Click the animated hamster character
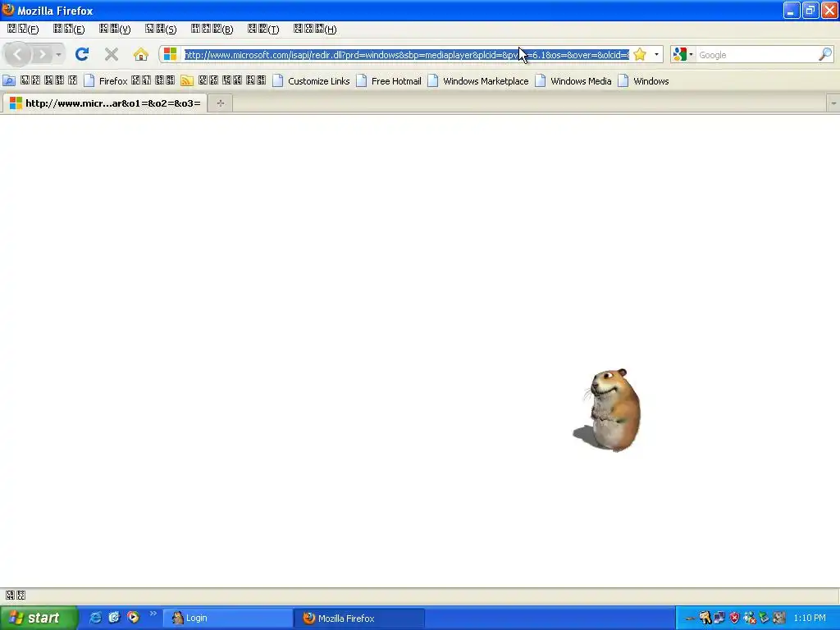This screenshot has width=840, height=630. (x=608, y=410)
